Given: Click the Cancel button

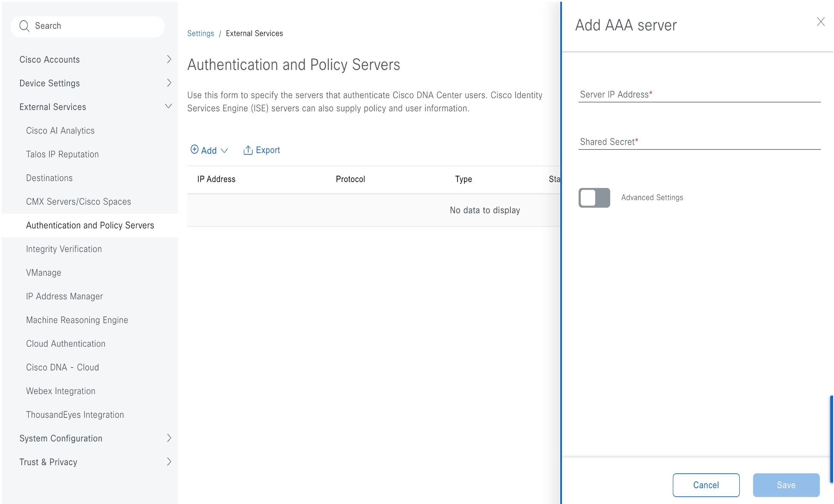Looking at the screenshot, I should pyautogui.click(x=706, y=485).
